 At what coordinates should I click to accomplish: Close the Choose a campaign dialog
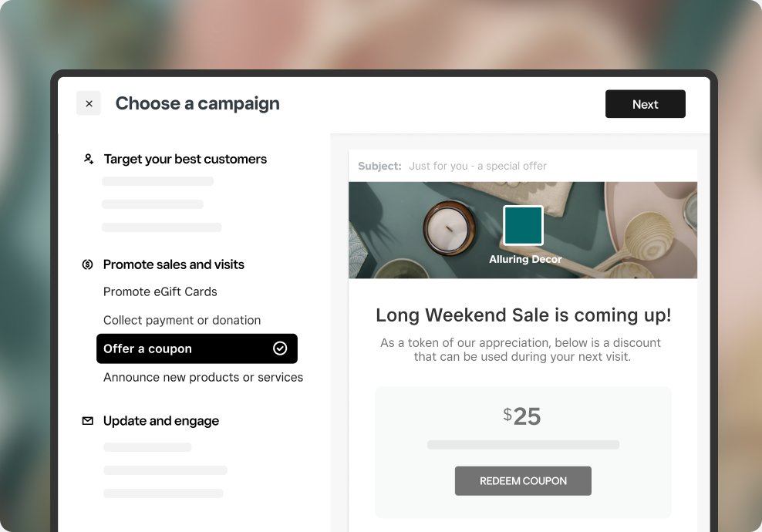89,103
